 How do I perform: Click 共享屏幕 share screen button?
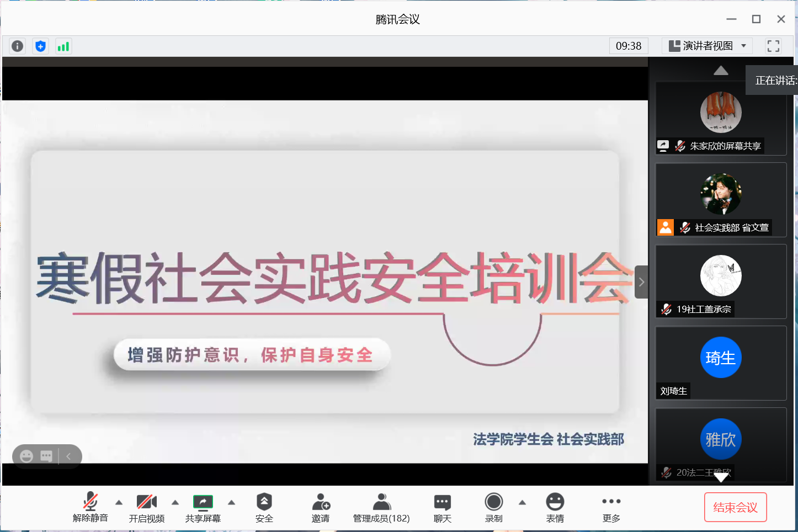(203, 507)
